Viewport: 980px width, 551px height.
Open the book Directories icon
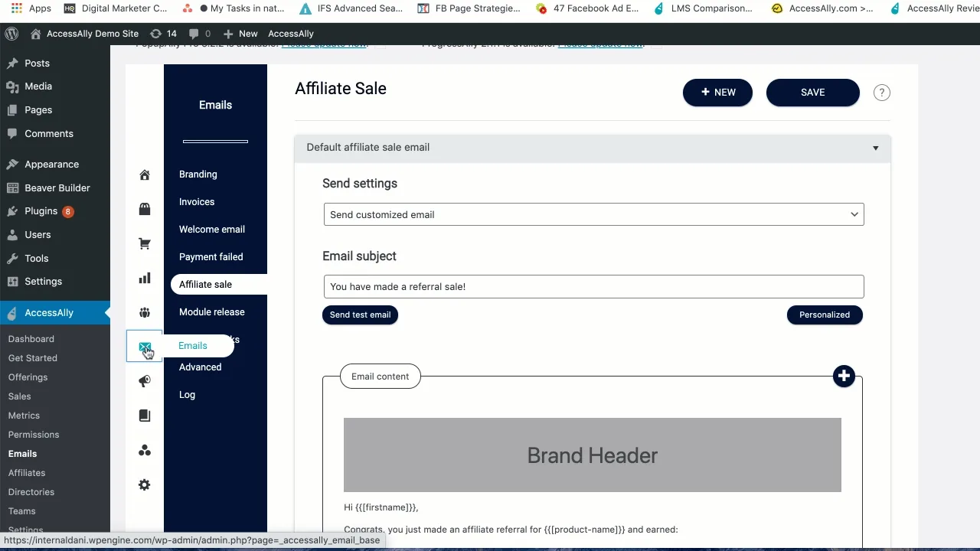coord(145,415)
